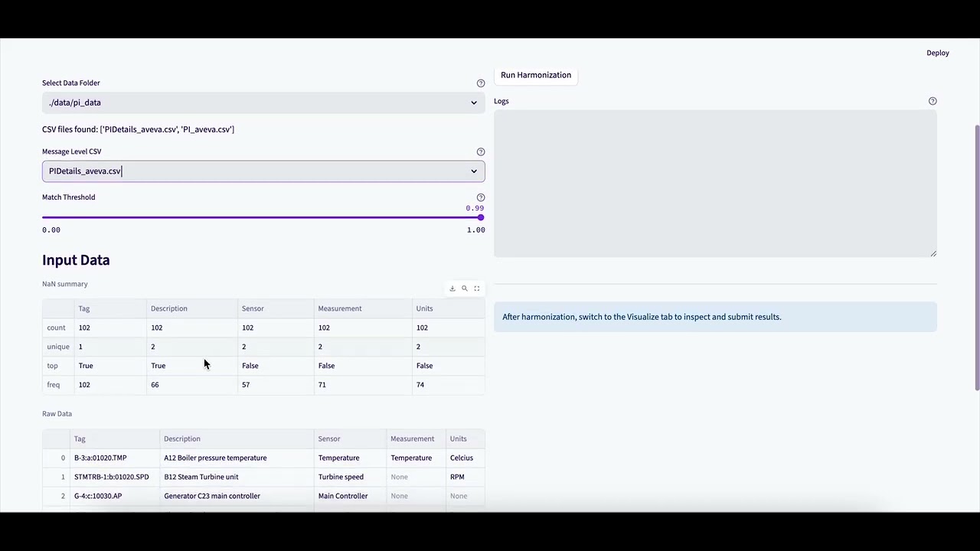Select the Celcius units cell
980x551 pixels.
pyautogui.click(x=465, y=458)
